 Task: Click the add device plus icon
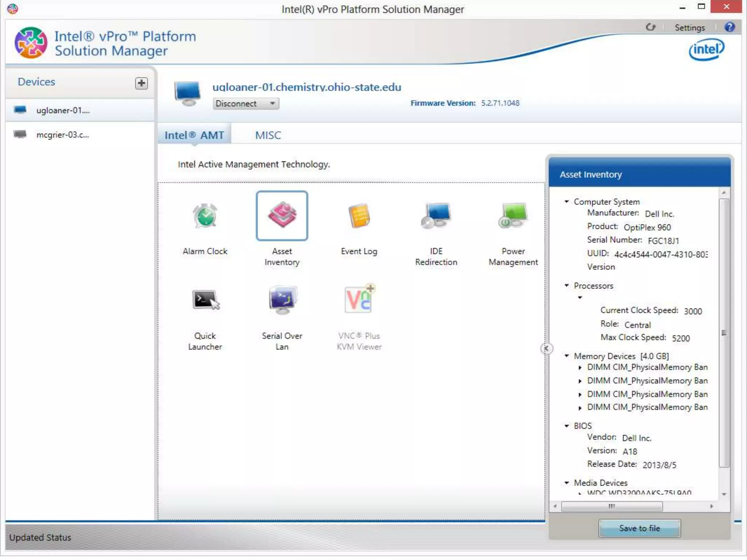[141, 83]
